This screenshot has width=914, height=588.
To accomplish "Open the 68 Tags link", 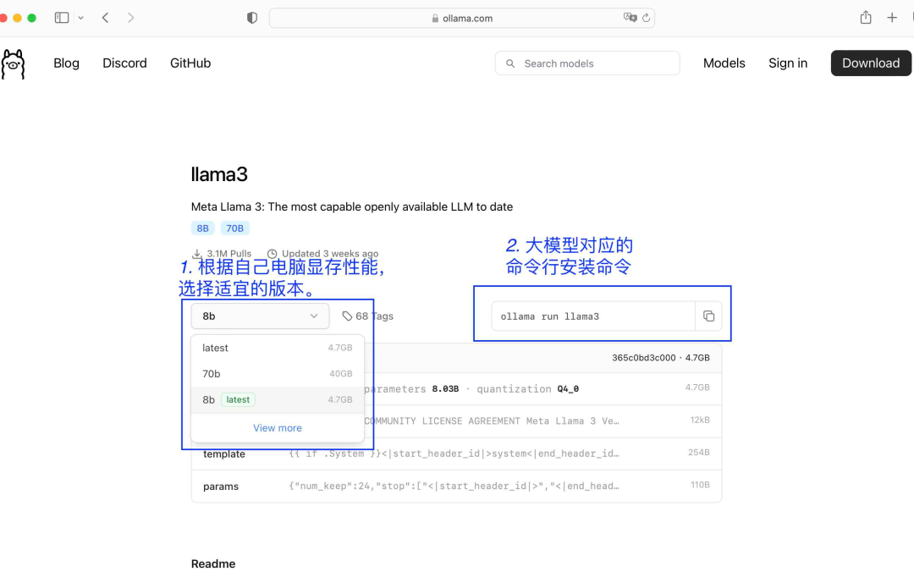I will pyautogui.click(x=368, y=316).
